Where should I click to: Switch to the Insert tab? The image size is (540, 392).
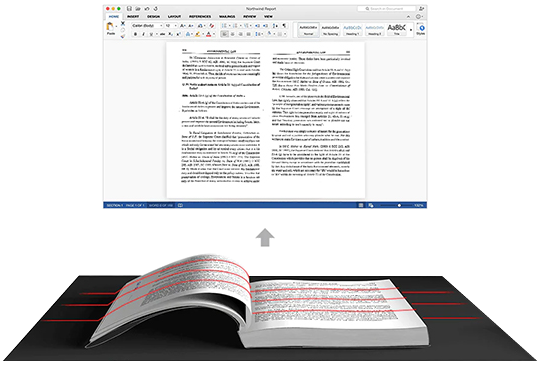133,17
